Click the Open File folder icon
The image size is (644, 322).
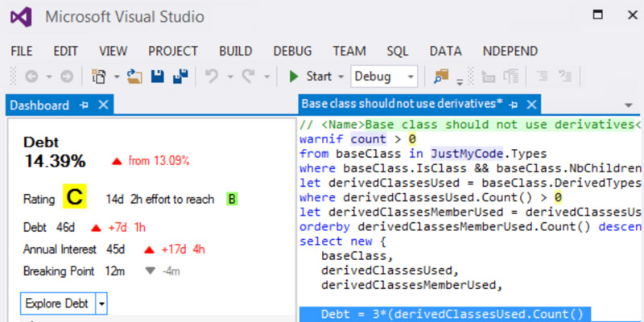[x=134, y=76]
